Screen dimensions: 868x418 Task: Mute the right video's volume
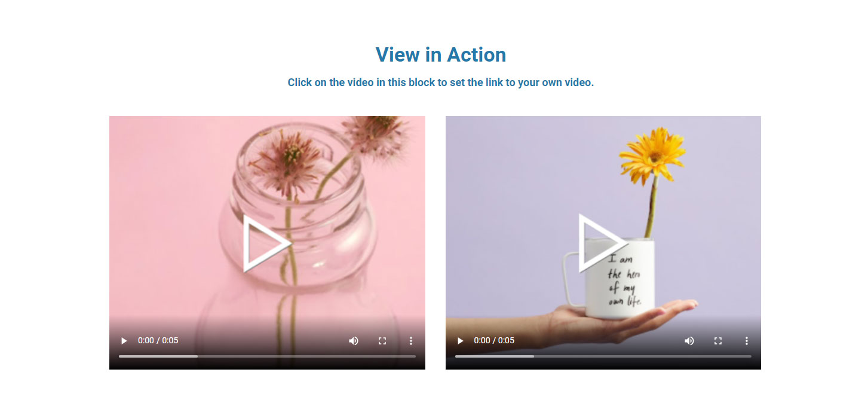tap(689, 341)
